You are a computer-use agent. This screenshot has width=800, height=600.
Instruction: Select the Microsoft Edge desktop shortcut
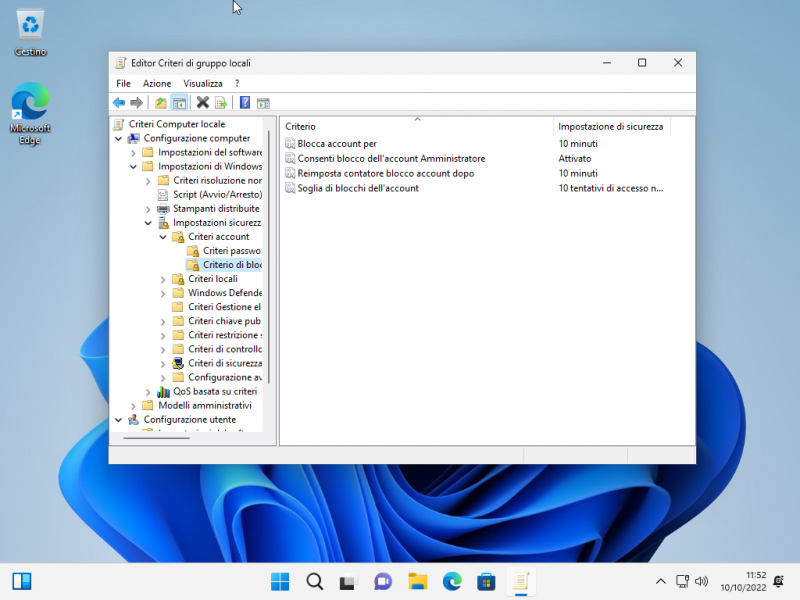tap(30, 113)
